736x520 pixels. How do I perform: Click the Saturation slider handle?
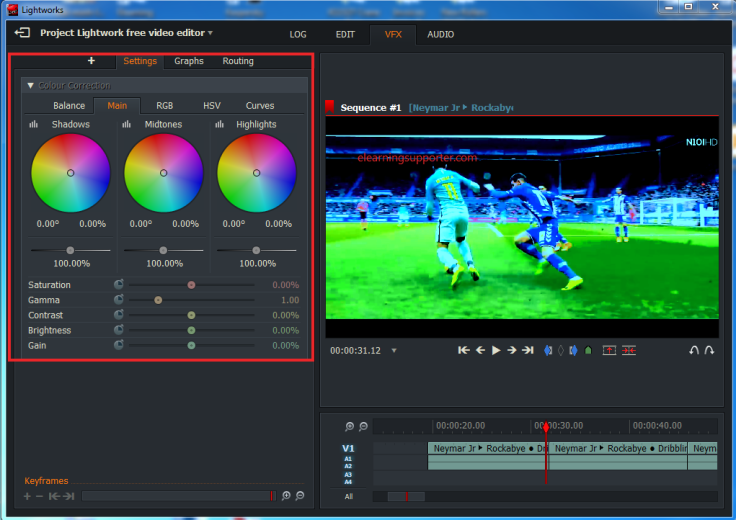(x=191, y=285)
